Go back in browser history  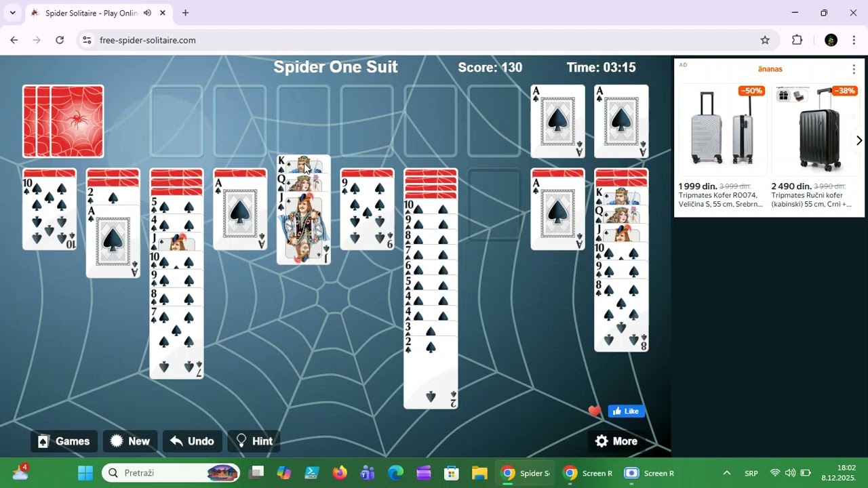point(14,40)
